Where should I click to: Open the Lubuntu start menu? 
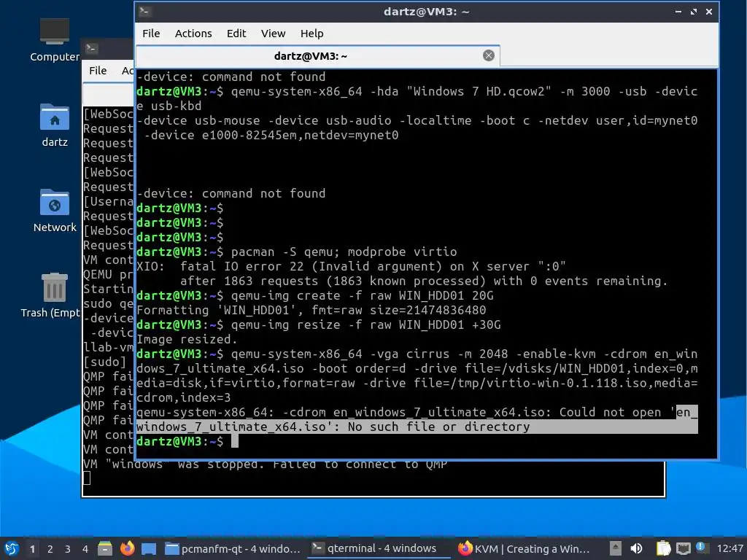(x=12, y=548)
